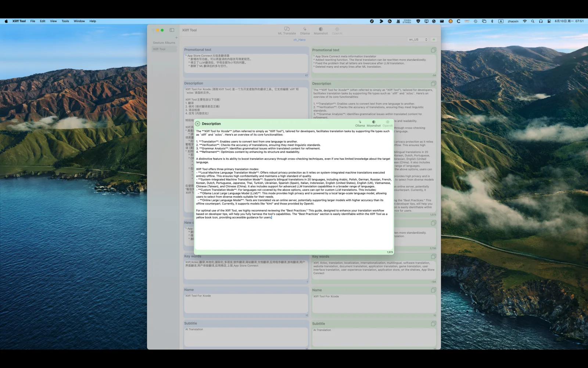This screenshot has width=588, height=368.
Task: Copy the translated Name section
Action: (x=433, y=290)
